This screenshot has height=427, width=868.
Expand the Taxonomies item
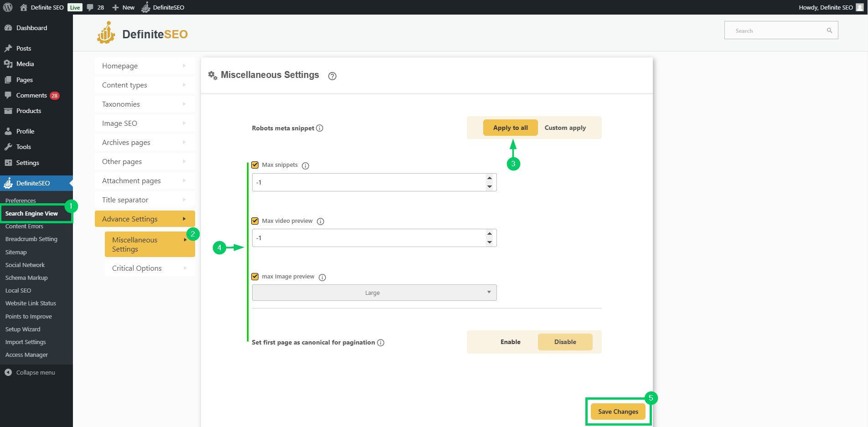[145, 104]
